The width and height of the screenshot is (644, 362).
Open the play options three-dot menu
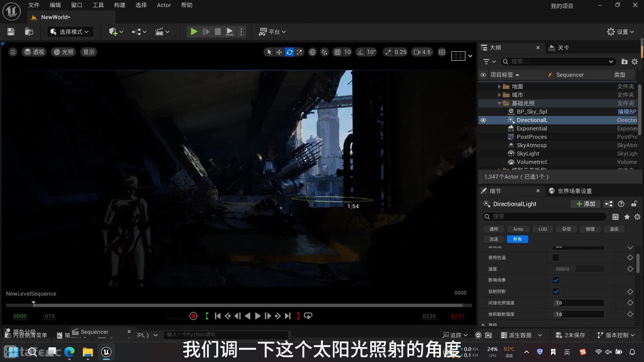pyautogui.click(x=241, y=32)
